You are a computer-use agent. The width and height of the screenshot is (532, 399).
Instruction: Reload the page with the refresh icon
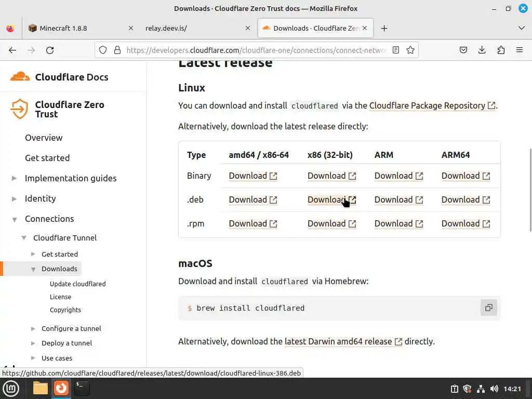(50, 50)
